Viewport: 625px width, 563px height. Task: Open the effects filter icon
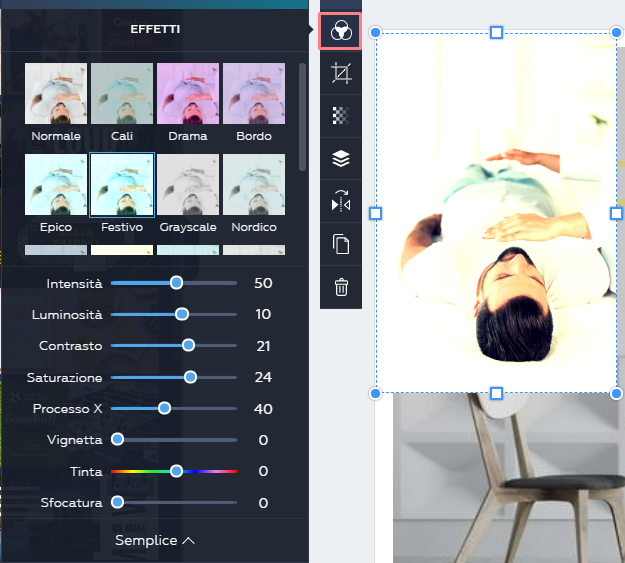coord(341,31)
